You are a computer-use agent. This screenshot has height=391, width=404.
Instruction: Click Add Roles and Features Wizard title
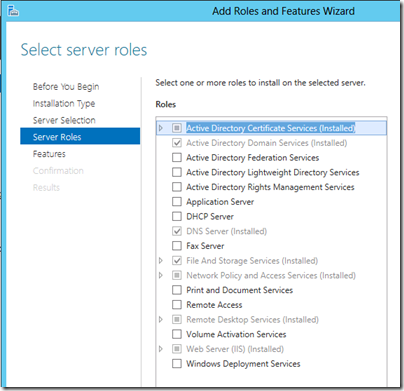coord(284,11)
